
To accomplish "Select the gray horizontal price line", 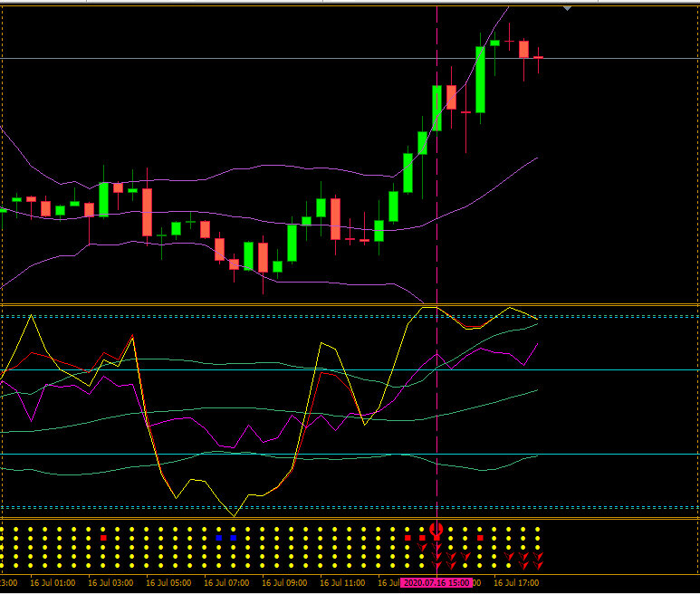I will tap(350, 59).
